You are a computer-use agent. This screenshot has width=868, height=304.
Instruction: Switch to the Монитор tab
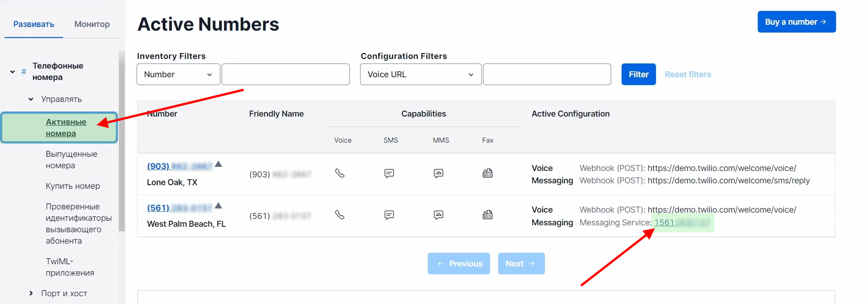point(92,24)
